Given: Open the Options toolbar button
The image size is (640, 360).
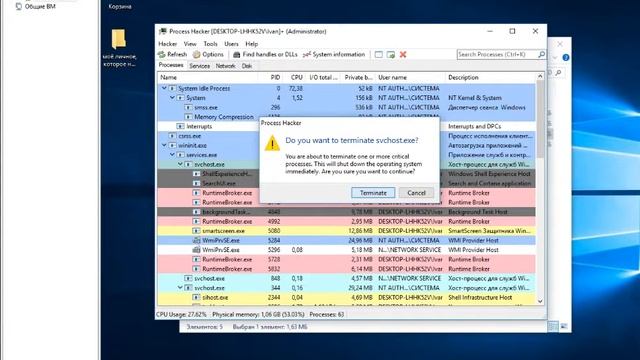Looking at the screenshot, I should point(208,54).
